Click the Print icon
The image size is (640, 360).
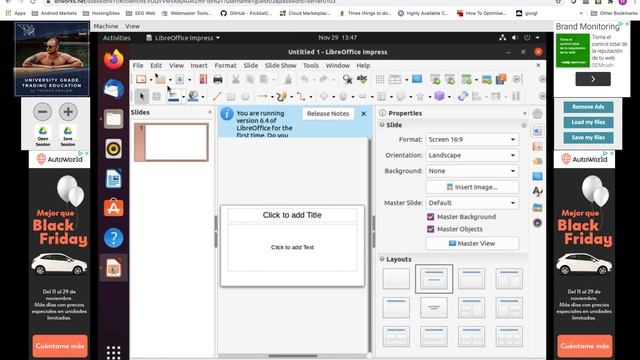[x=218, y=79]
